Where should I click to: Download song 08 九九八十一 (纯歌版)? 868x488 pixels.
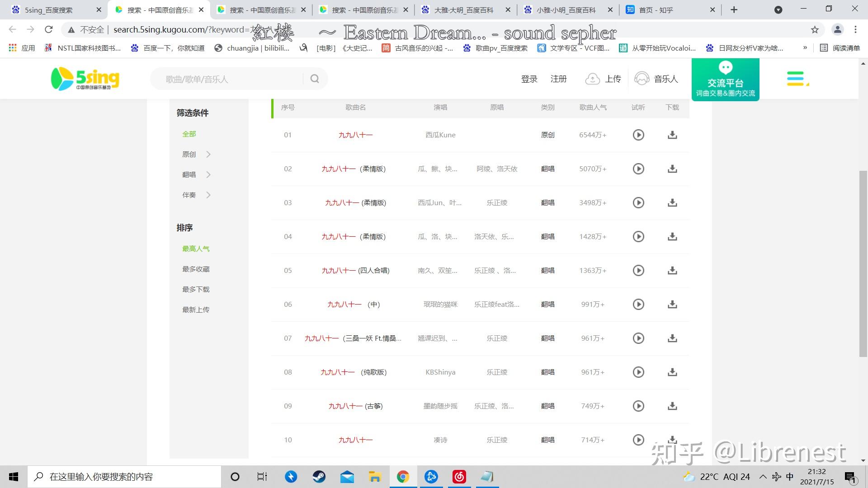[672, 372]
